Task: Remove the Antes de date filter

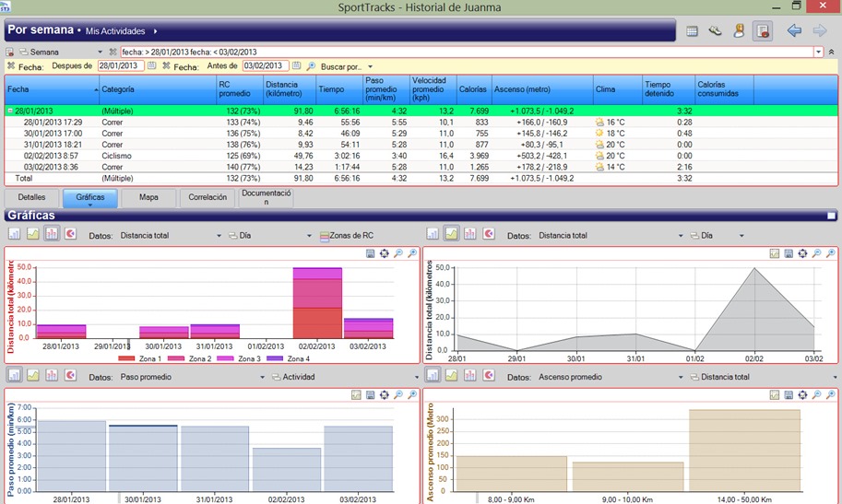Action: [x=167, y=66]
